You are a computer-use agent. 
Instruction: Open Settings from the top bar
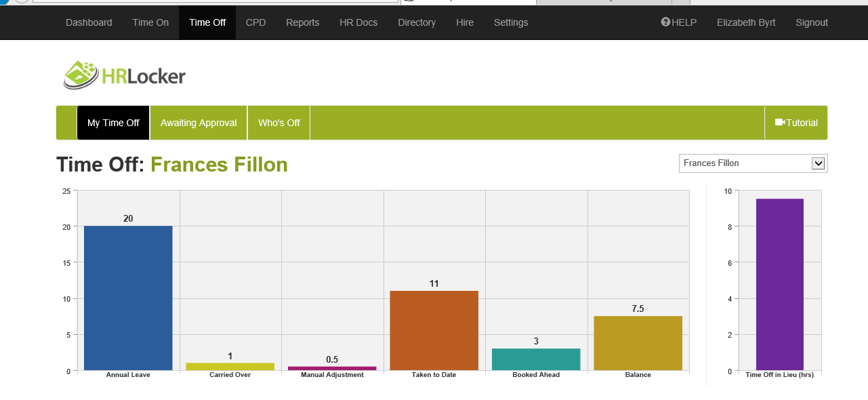511,22
